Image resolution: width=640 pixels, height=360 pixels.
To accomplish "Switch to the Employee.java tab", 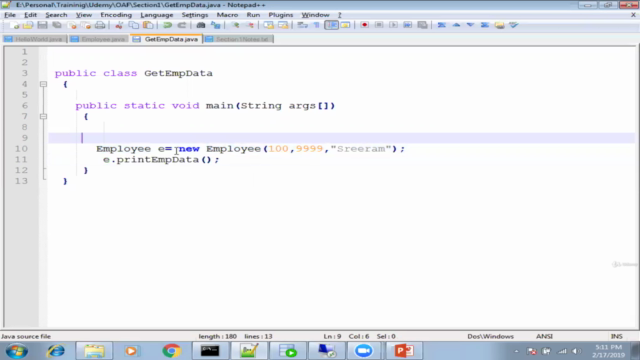I will click(x=98, y=39).
